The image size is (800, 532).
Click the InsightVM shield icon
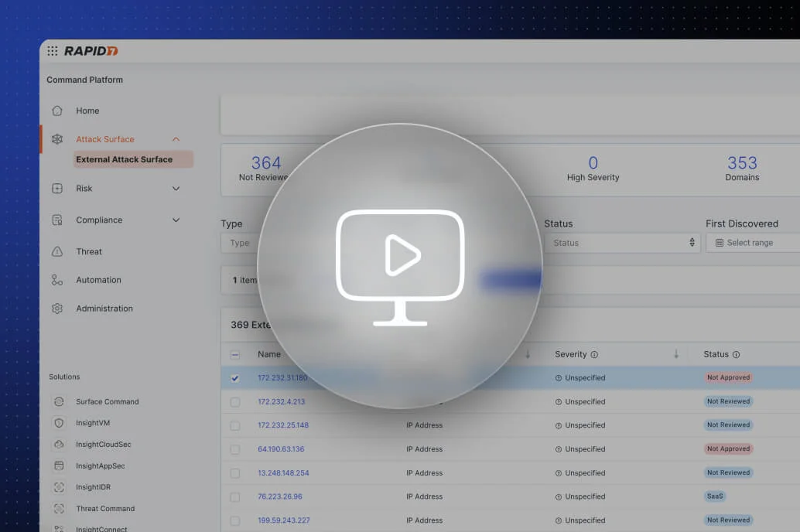coord(60,423)
